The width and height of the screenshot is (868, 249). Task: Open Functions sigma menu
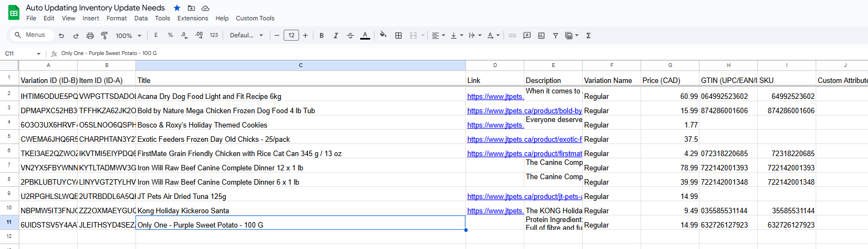coord(588,35)
